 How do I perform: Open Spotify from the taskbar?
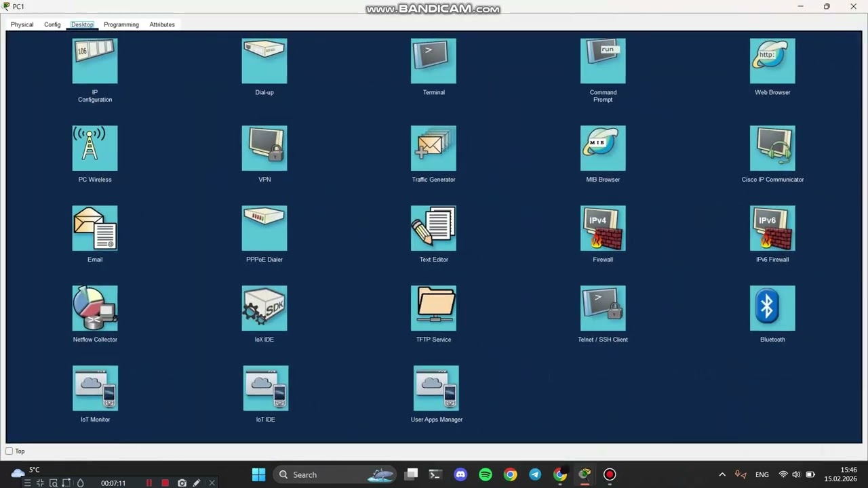[486, 474]
